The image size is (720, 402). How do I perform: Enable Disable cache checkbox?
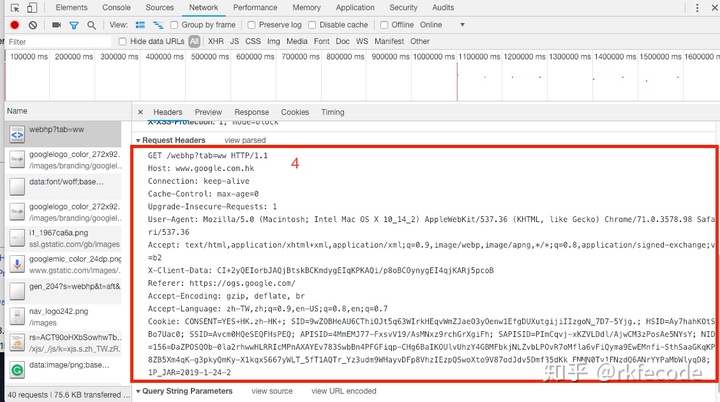312,25
